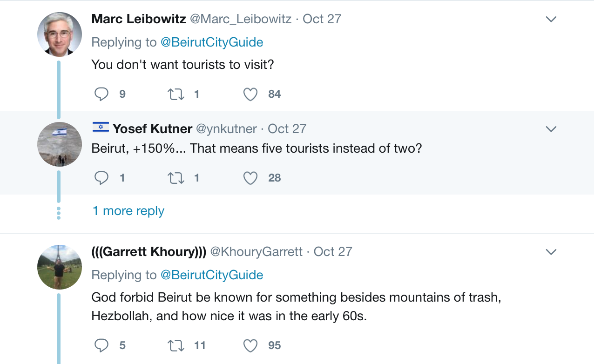
Task: Reply to Garrett Khoury's tweet
Action: (101, 345)
